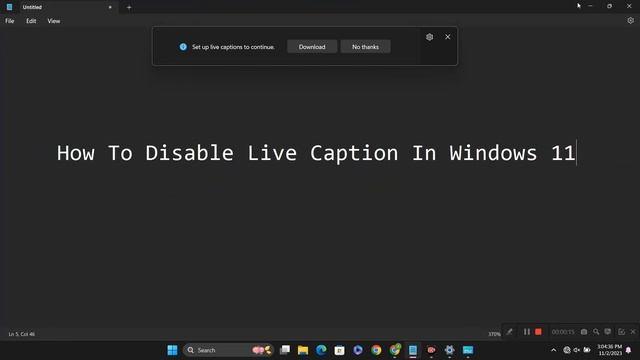
Task: Open the live captions taskbar icon
Action: (468, 350)
